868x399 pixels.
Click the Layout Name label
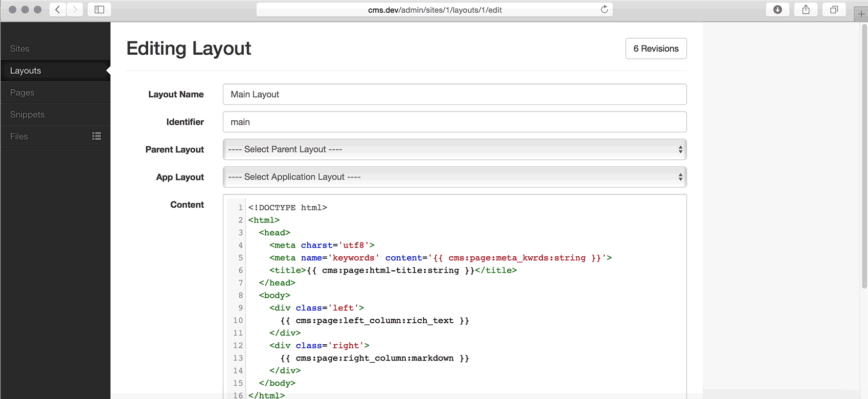click(176, 94)
